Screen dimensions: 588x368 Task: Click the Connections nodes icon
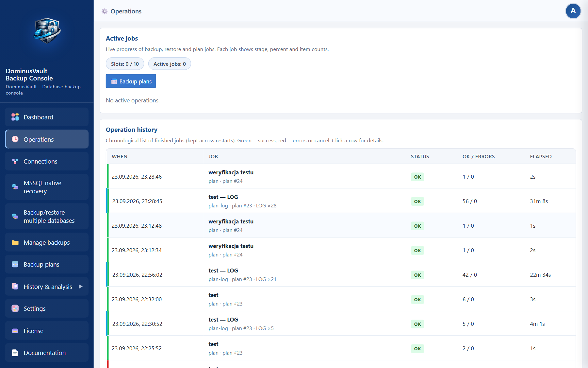point(15,161)
